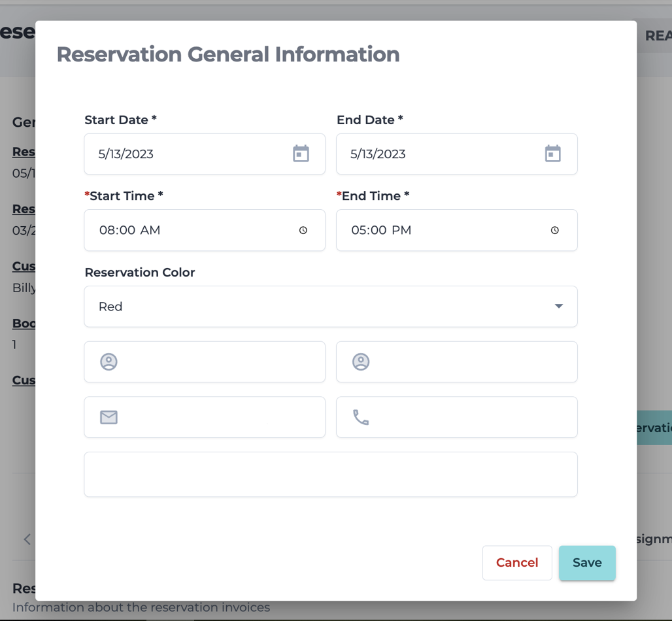Click the back chevron behind the dialog
The width and height of the screenshot is (672, 621).
(27, 539)
